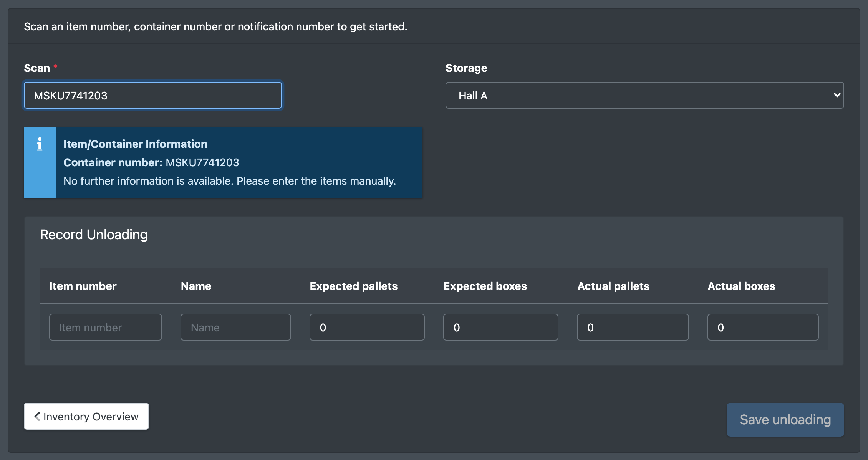
Task: Go back to Inventory Overview
Action: point(86,416)
